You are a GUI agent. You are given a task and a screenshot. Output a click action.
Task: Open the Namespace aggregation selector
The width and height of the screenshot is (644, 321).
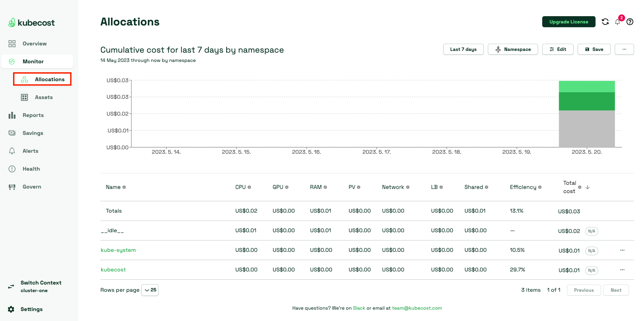pos(513,49)
